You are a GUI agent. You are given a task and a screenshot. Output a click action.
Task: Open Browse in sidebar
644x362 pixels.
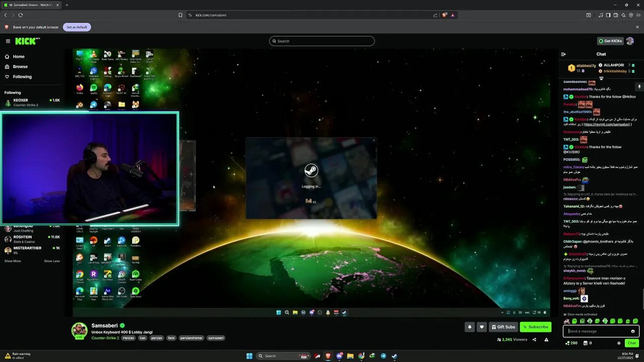click(x=20, y=67)
